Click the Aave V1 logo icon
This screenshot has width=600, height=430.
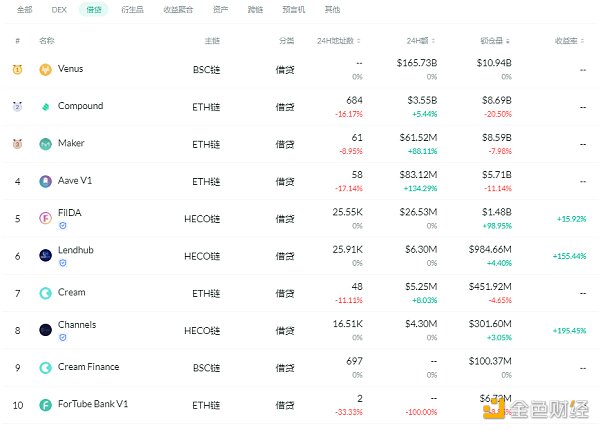click(46, 181)
